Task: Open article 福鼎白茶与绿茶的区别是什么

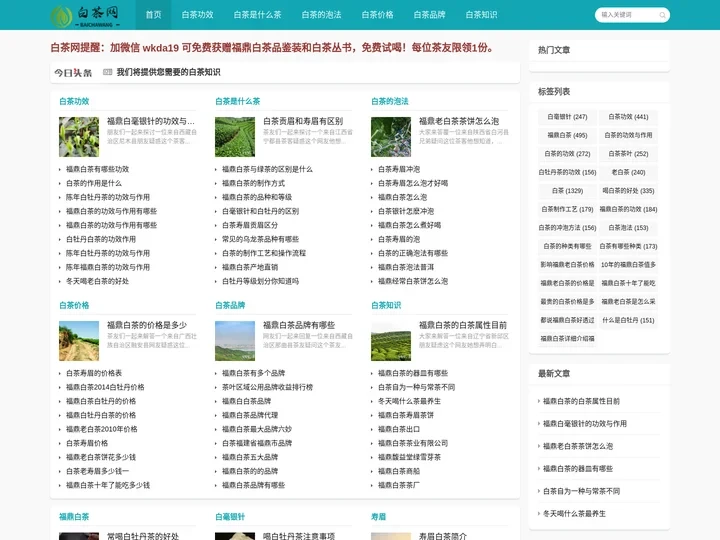Action: click(x=267, y=169)
